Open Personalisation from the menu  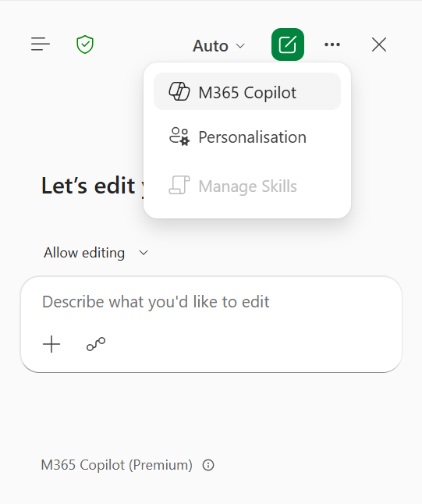247,137
